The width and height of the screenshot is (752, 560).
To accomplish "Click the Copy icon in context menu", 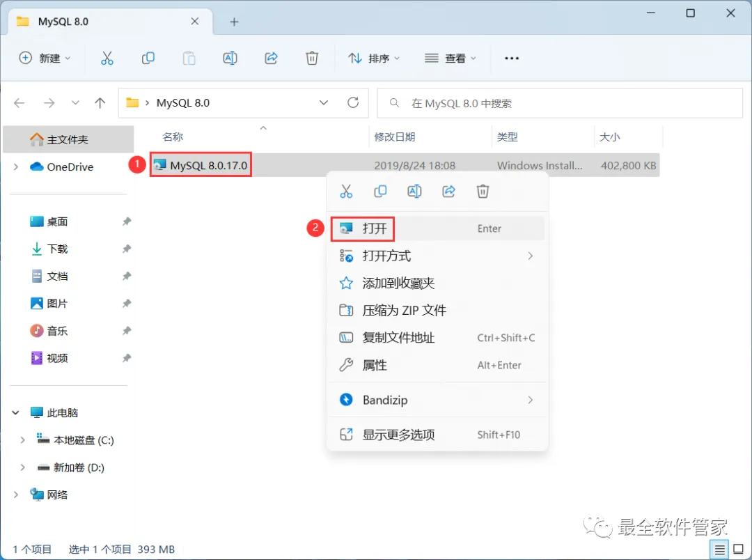I will (380, 191).
